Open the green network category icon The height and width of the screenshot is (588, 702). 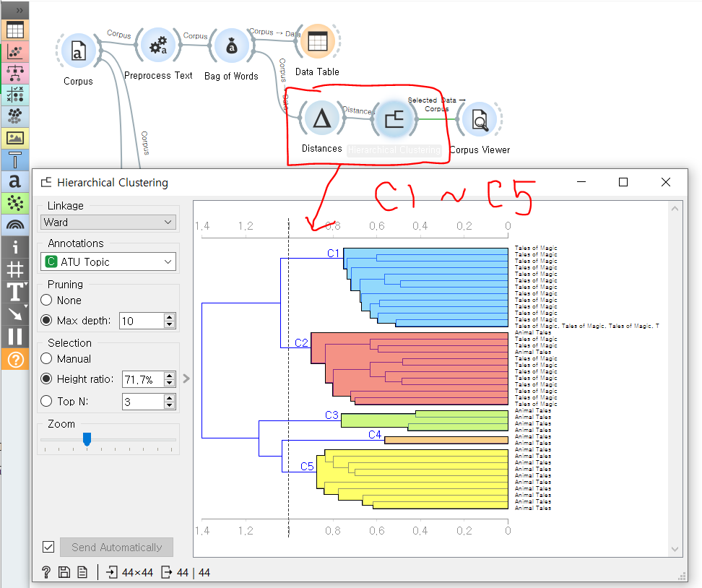[14, 203]
